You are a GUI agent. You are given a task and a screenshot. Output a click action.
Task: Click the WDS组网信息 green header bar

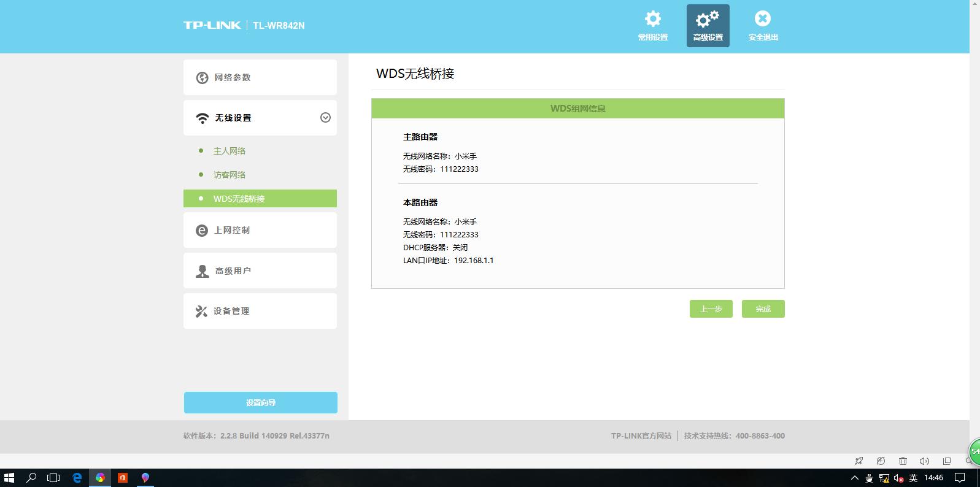tap(578, 109)
